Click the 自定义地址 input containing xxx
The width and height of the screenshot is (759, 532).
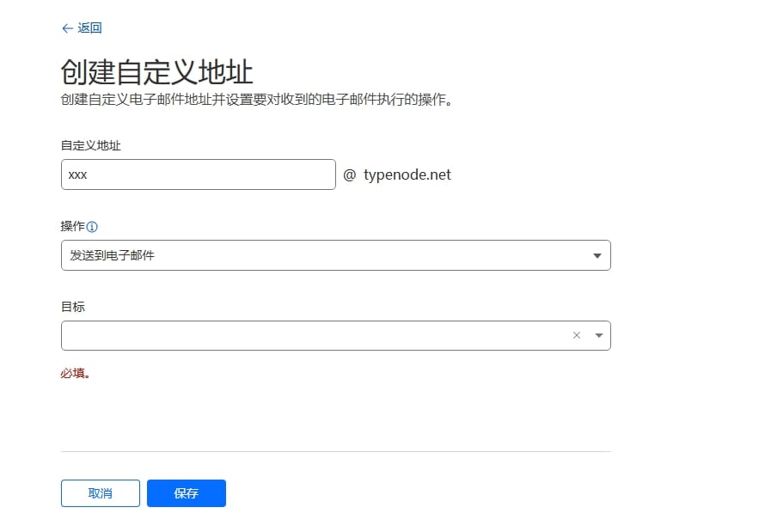click(x=198, y=174)
